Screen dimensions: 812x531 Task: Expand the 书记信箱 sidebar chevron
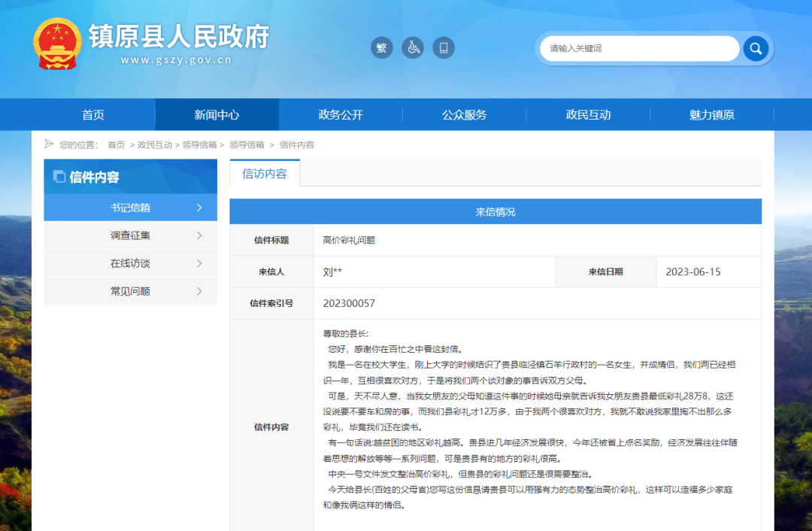pos(199,208)
